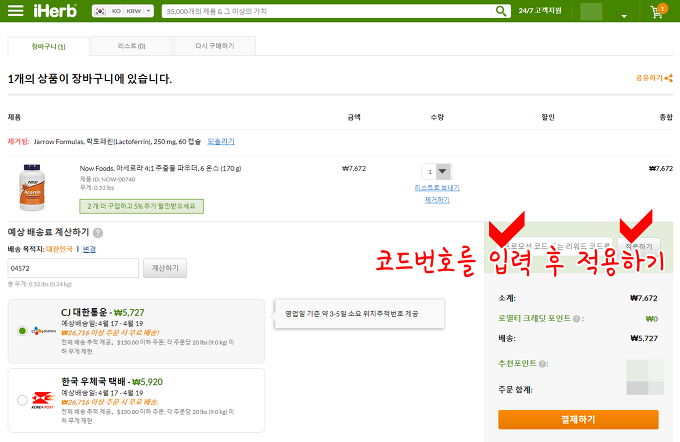This screenshot has width=680, height=442.
Task: Click 대한민국 destination text
Action: click(59, 249)
